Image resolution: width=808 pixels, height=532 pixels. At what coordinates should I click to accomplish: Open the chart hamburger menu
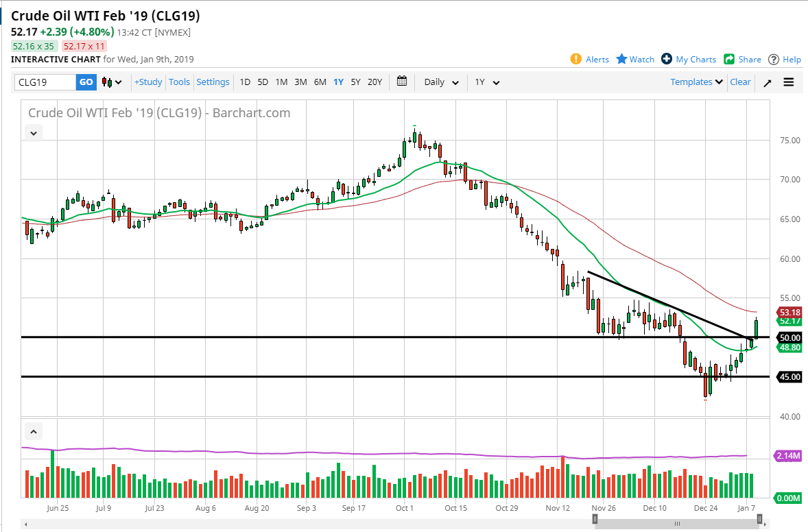pos(789,82)
